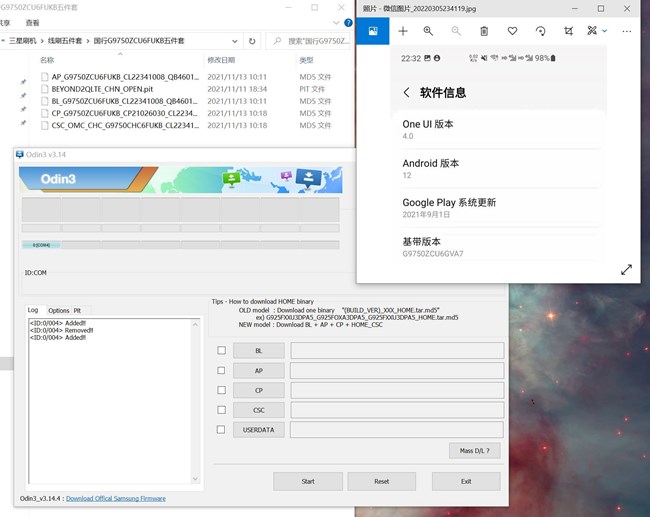
Task: Open the edit and create scissors icon
Action: point(592,31)
